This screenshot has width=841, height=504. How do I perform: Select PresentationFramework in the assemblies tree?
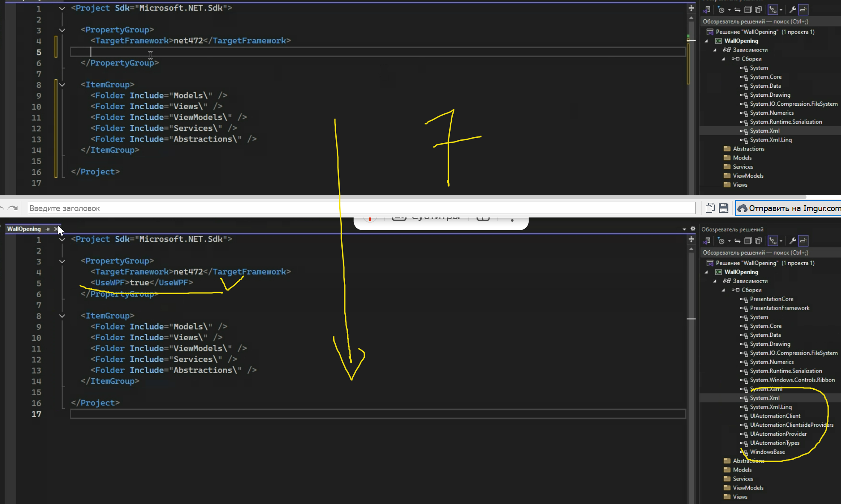click(779, 308)
